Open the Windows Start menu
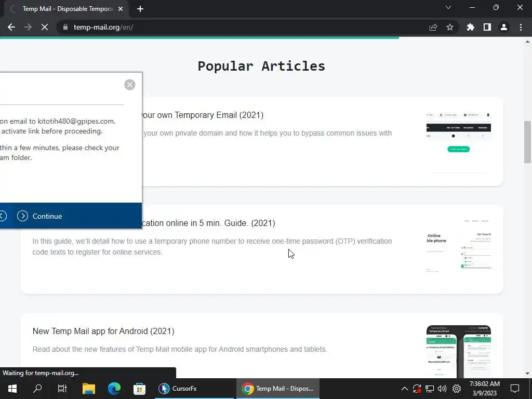This screenshot has width=532, height=399. [12, 389]
